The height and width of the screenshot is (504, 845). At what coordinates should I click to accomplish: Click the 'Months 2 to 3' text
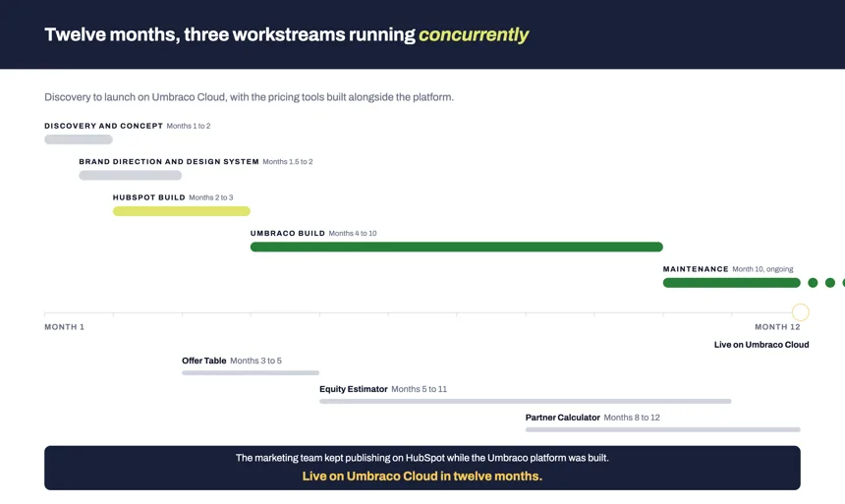(211, 197)
